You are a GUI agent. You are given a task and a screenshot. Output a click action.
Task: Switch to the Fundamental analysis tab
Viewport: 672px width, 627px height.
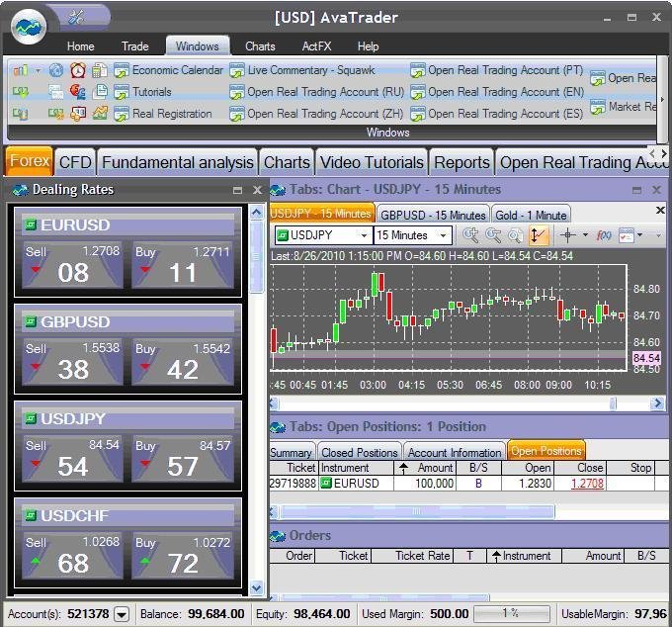(178, 162)
